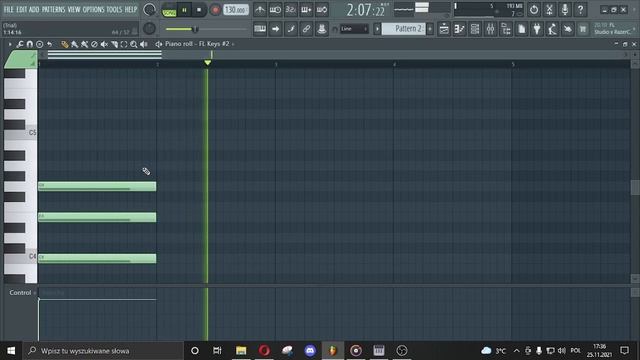Select the Draw pencil tool in piano roll
Viewport: 640px width, 360px height.
click(x=64, y=44)
